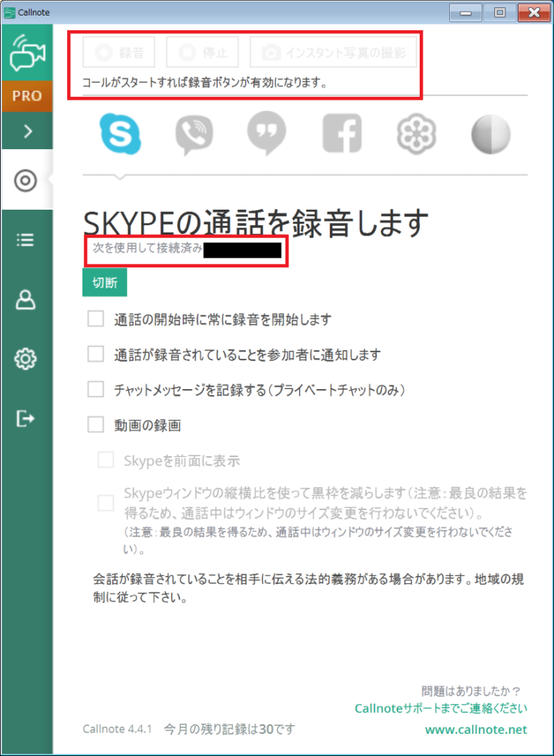
Task: Select the GoToMeeting flower icon
Action: click(416, 134)
